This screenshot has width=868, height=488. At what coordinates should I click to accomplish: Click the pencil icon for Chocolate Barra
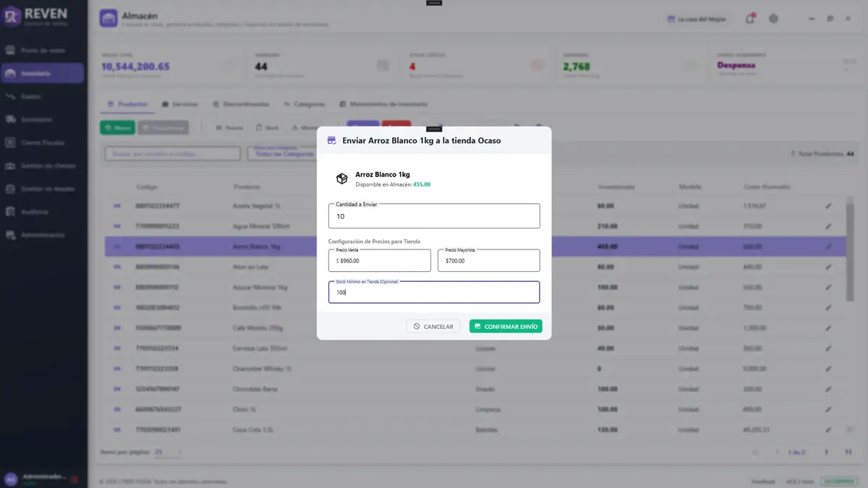[828, 389]
